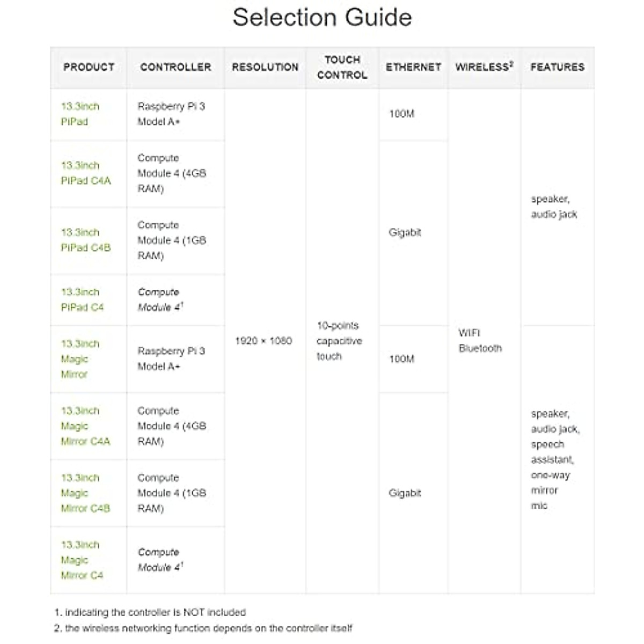Viewport: 644px width, 644px height.
Task: Click the FEATURES column header
Action: (557, 67)
